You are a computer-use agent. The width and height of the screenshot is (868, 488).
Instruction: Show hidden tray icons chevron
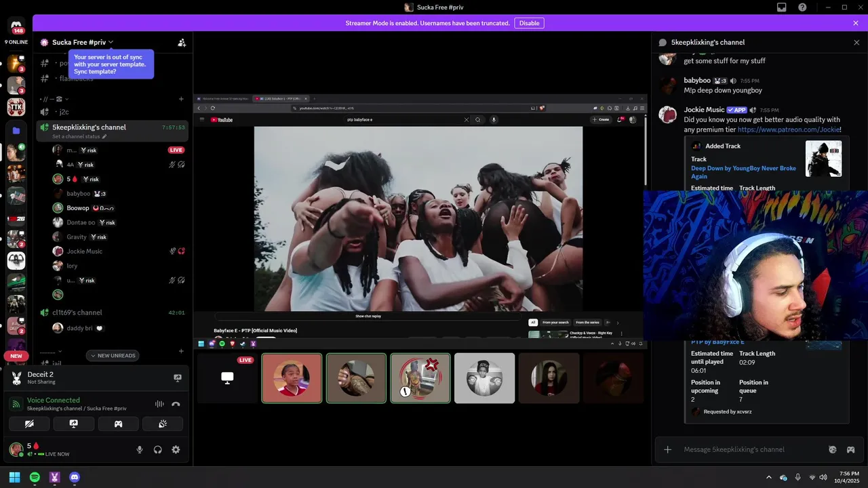pos(768,477)
